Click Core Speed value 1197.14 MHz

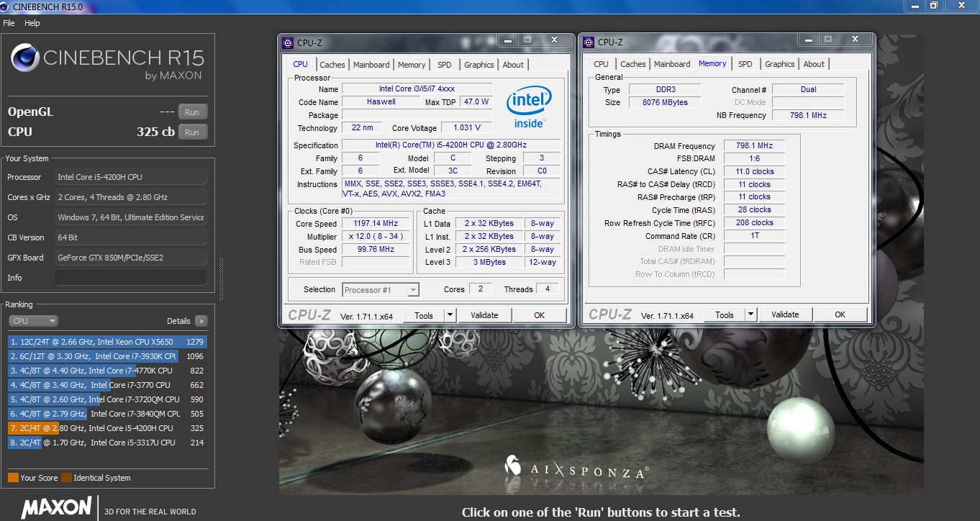376,224
